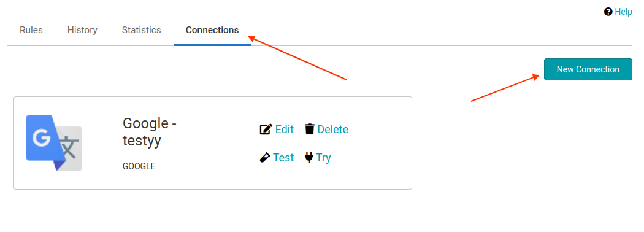
Task: Click the pencil Edit icon
Action: click(x=266, y=130)
